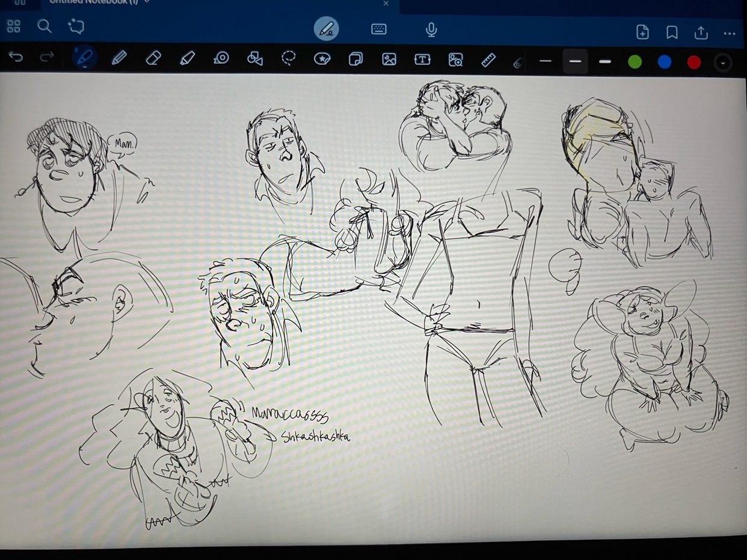The image size is (747, 560).
Task: Tap the handwritten "Shkashkashka" note
Action: 316,437
